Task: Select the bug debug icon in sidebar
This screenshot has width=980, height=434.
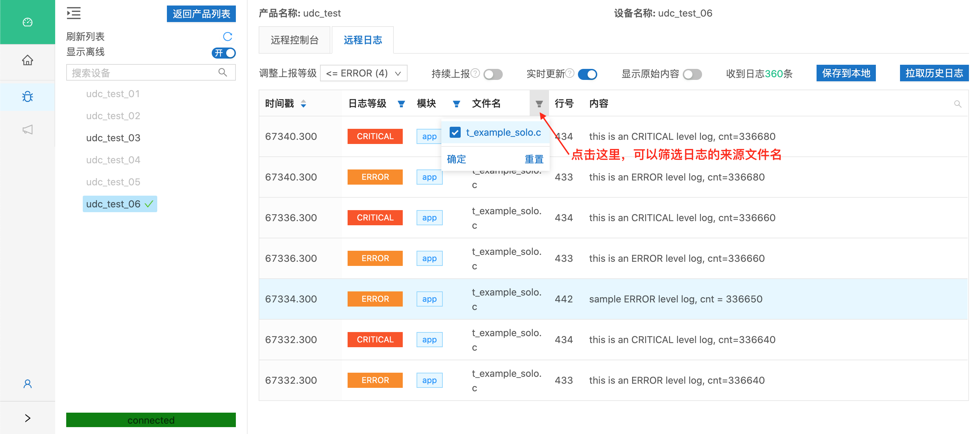Action: [x=27, y=96]
